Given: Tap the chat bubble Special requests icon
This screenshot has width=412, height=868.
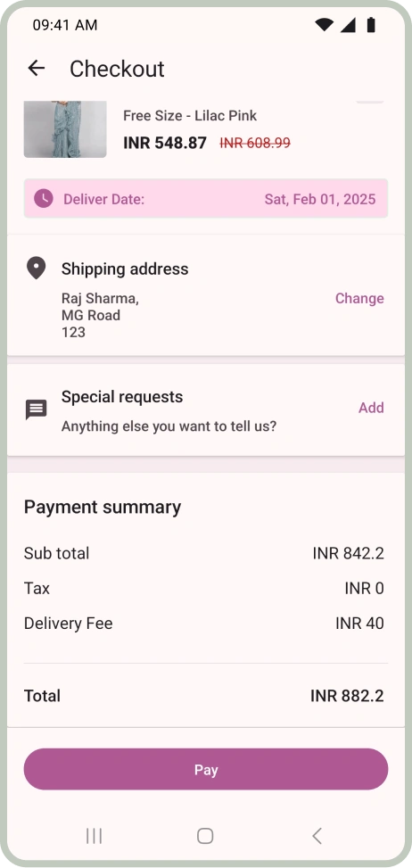Looking at the screenshot, I should 37,410.
